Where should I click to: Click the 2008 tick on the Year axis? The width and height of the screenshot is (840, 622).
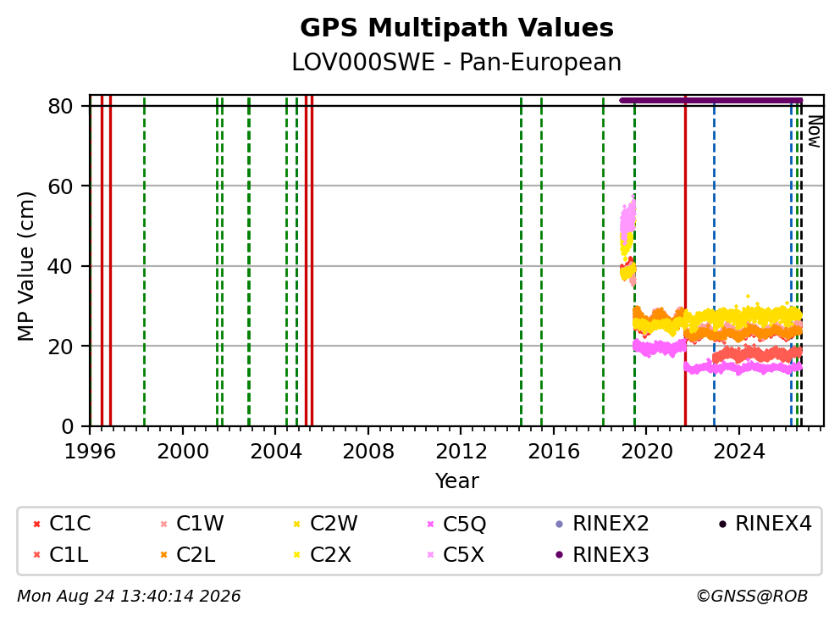click(368, 452)
